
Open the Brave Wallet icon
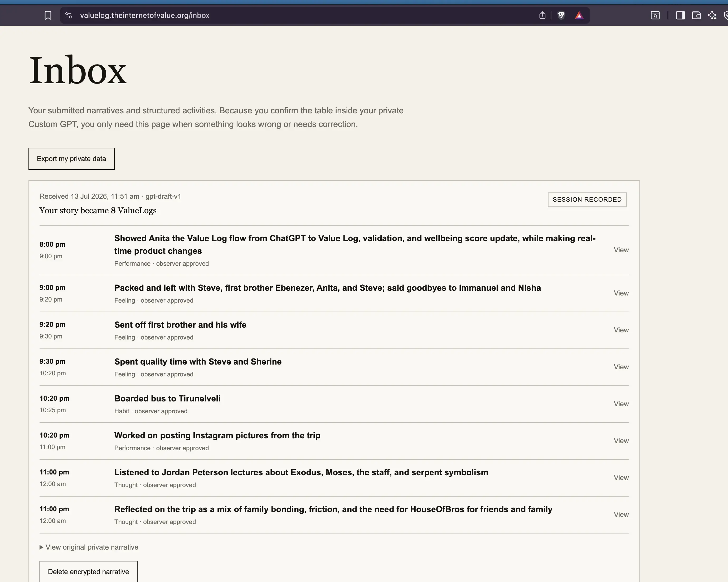(x=696, y=16)
